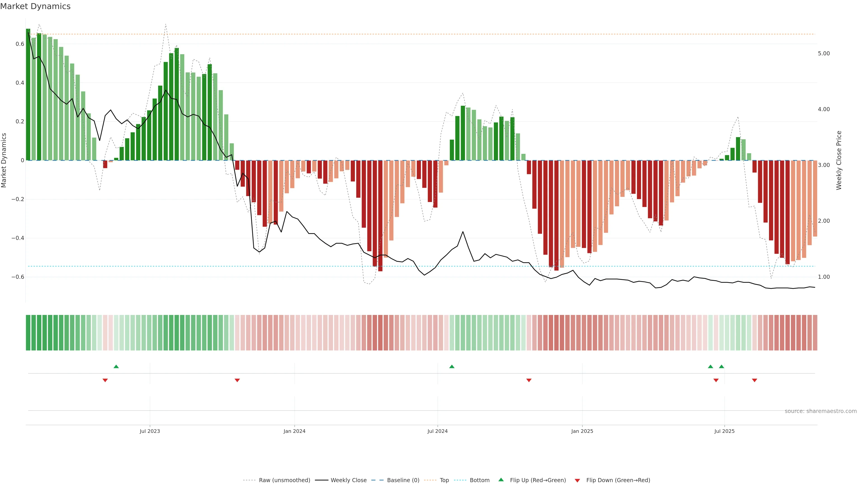
Task: Click the last red flip-down marker after Jul 2025
Action: 755,380
